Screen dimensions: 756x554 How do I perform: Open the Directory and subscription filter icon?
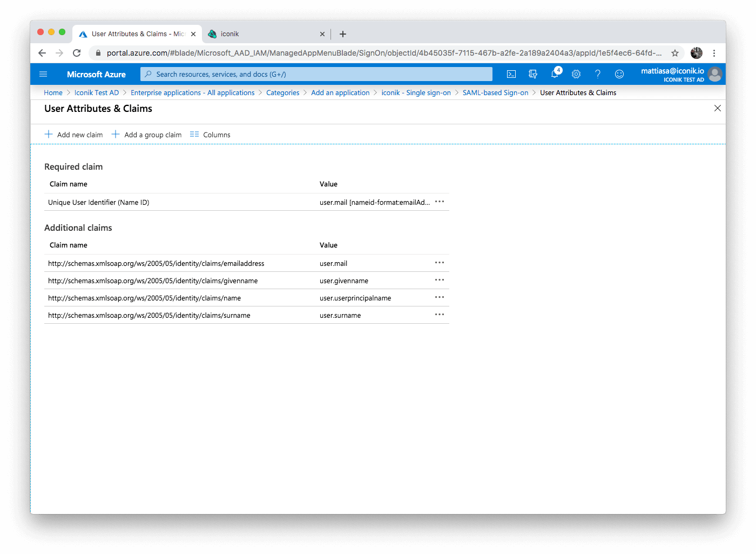[533, 74]
